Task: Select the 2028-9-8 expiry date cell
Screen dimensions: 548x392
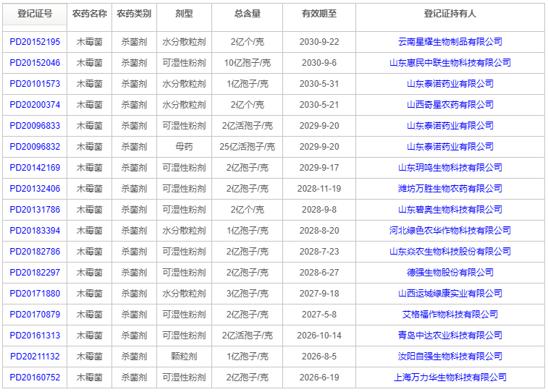Action: click(319, 210)
